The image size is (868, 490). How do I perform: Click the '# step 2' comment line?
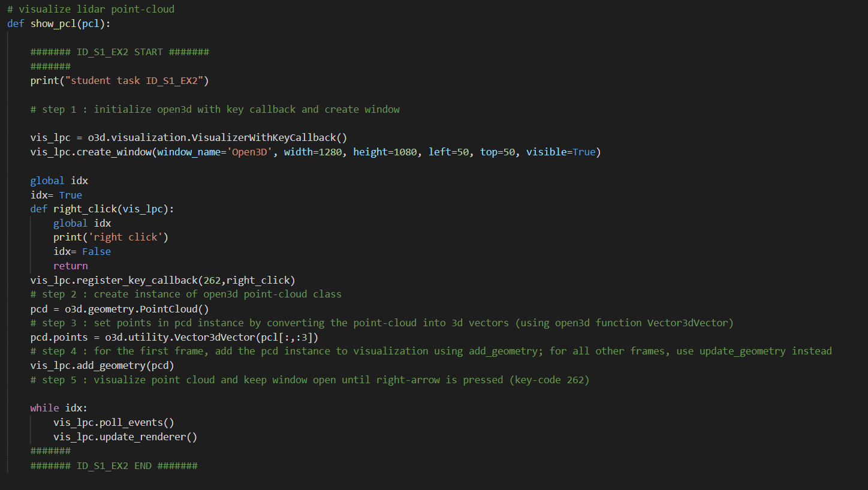(186, 294)
